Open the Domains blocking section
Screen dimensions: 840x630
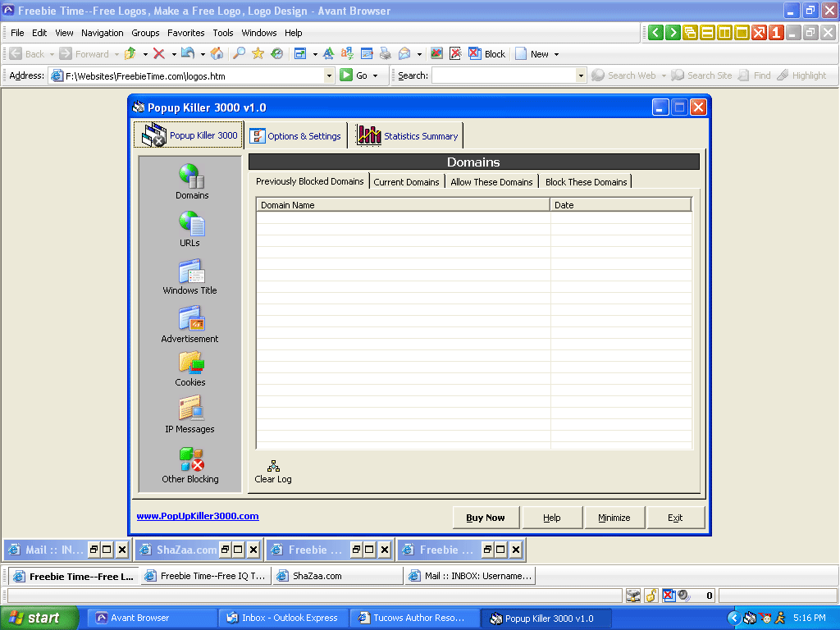(192, 181)
